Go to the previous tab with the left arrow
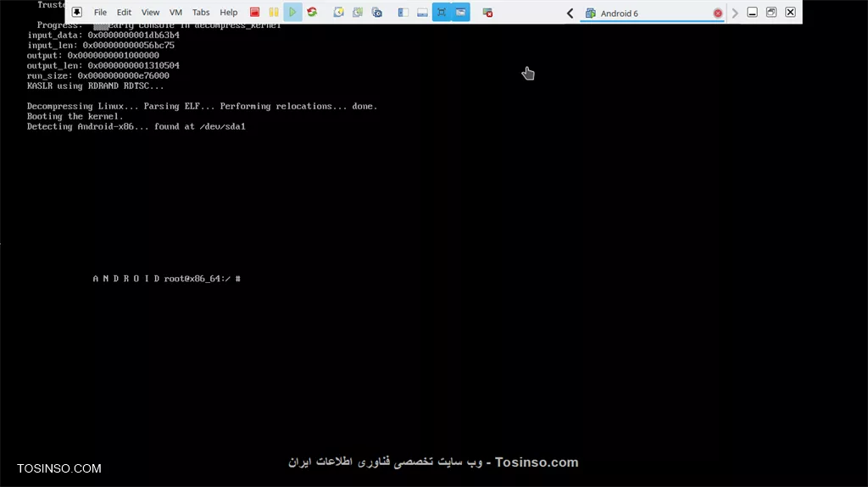This screenshot has width=868, height=487. [570, 13]
